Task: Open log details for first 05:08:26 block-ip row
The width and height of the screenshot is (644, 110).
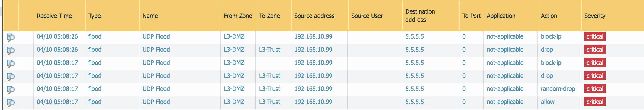Action: (11, 37)
